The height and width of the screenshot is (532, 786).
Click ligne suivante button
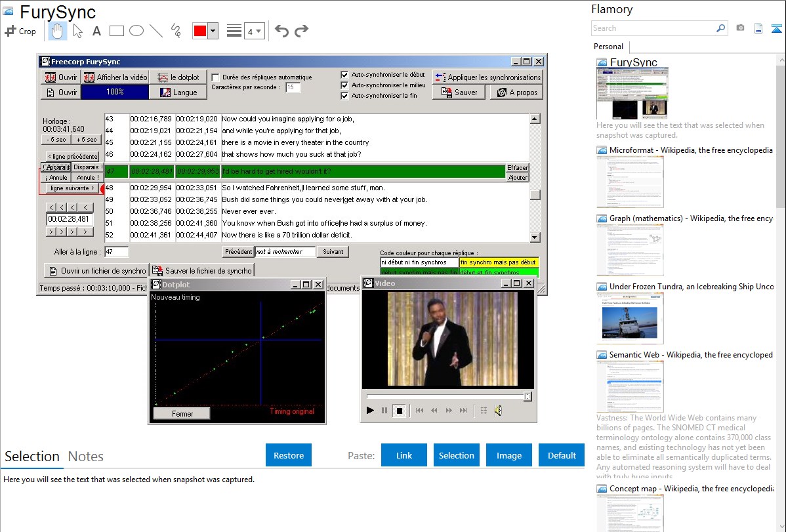click(x=72, y=188)
